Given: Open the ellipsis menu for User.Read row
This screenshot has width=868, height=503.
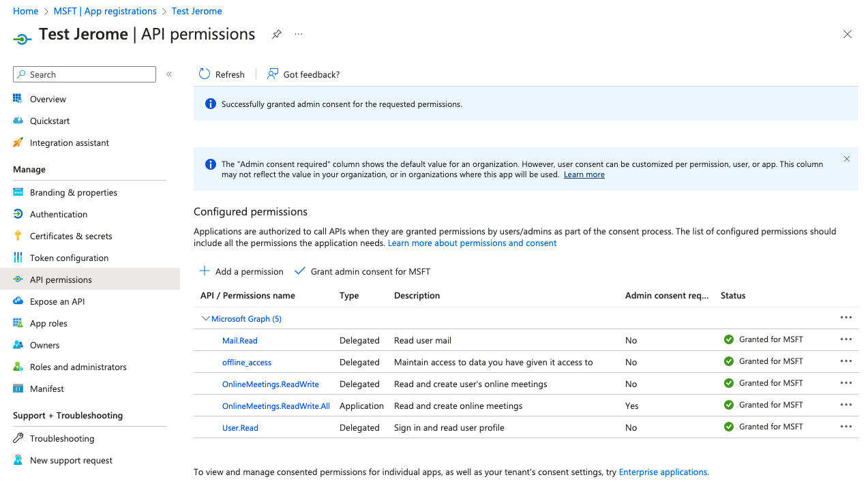Looking at the screenshot, I should pyautogui.click(x=846, y=427).
